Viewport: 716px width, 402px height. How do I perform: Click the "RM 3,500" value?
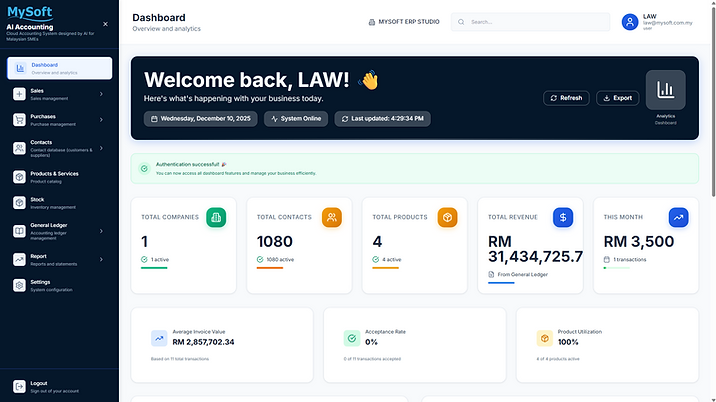pyautogui.click(x=639, y=241)
